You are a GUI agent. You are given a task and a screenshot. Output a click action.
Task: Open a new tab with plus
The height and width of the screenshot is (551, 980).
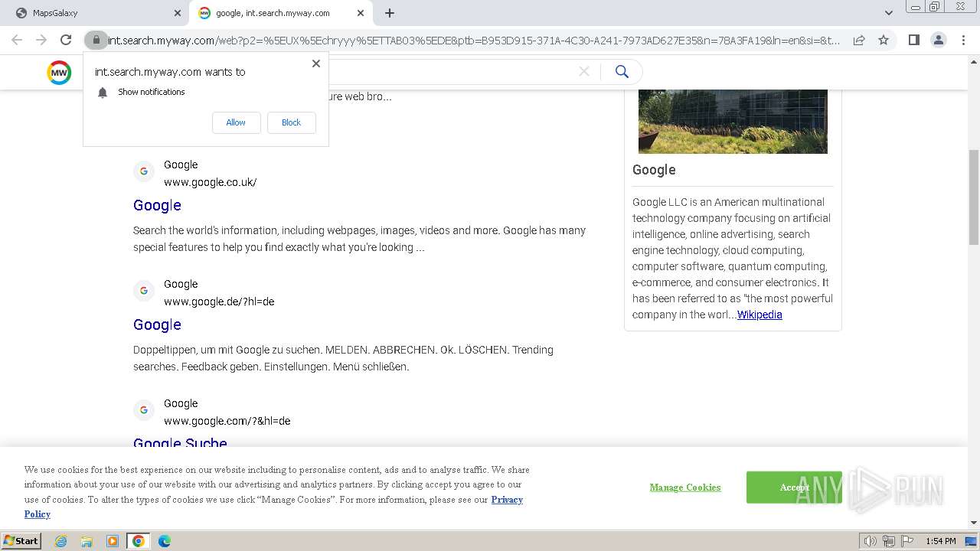pyautogui.click(x=390, y=13)
